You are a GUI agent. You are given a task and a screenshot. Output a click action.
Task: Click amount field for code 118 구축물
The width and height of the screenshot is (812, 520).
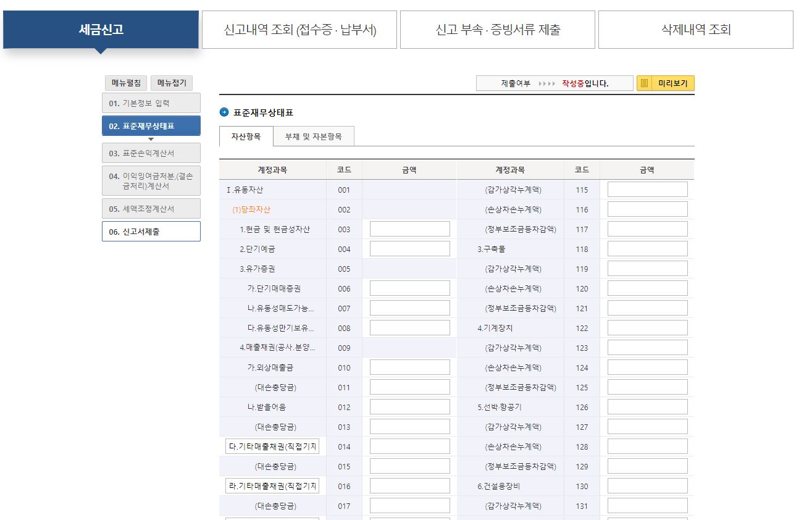[648, 249]
